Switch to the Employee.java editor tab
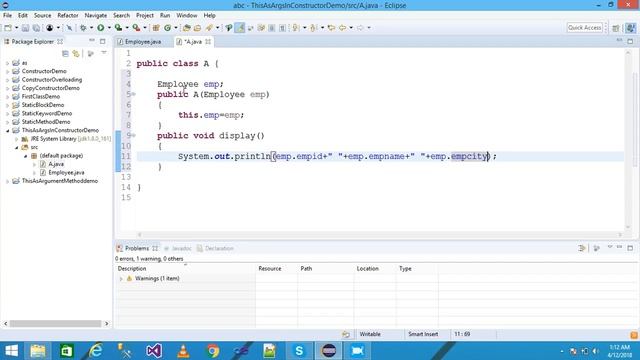 pos(143,42)
